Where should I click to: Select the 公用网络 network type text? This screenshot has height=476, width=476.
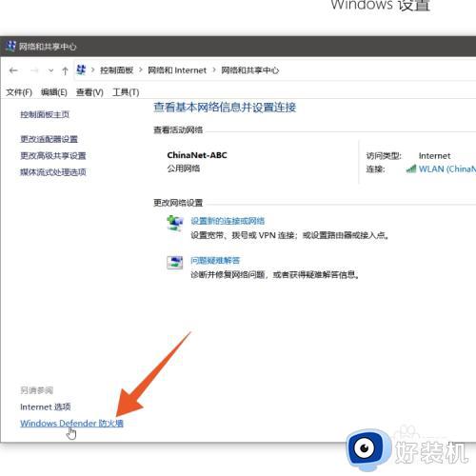[184, 169]
